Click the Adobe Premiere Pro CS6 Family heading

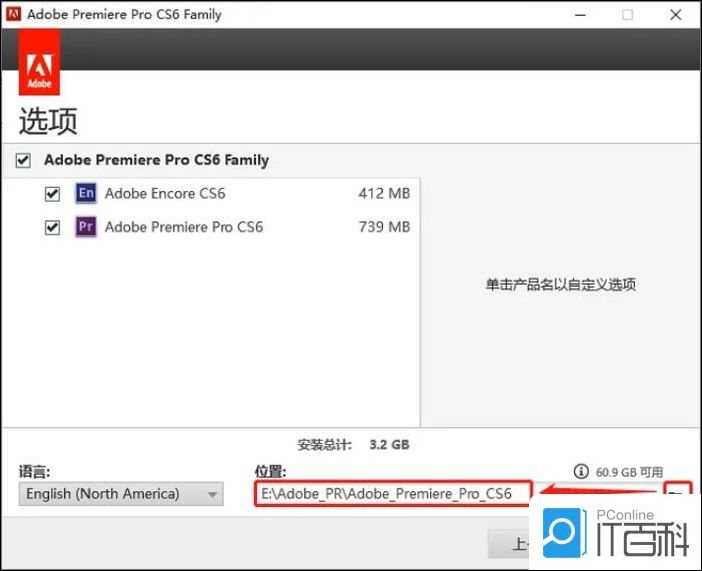156,160
